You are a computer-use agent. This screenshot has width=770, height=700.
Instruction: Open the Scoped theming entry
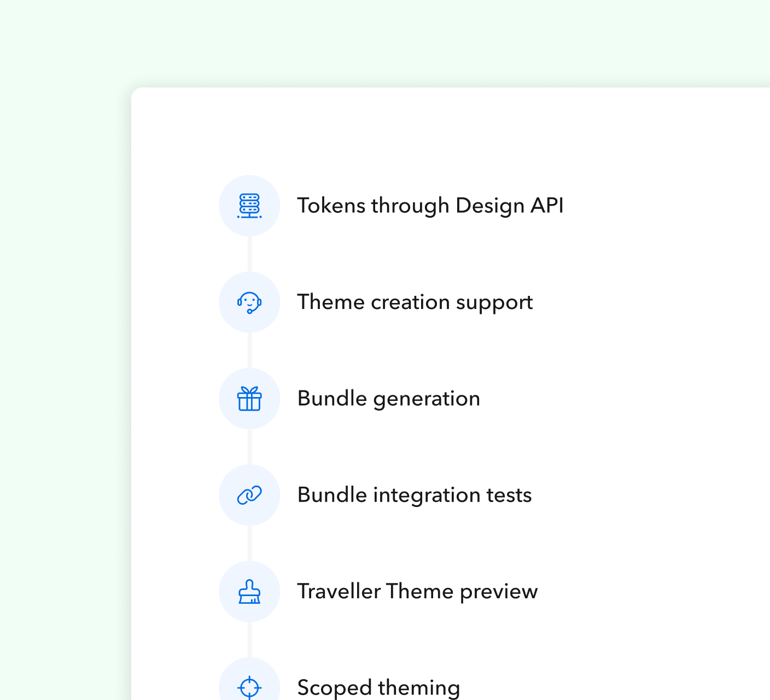tap(378, 687)
